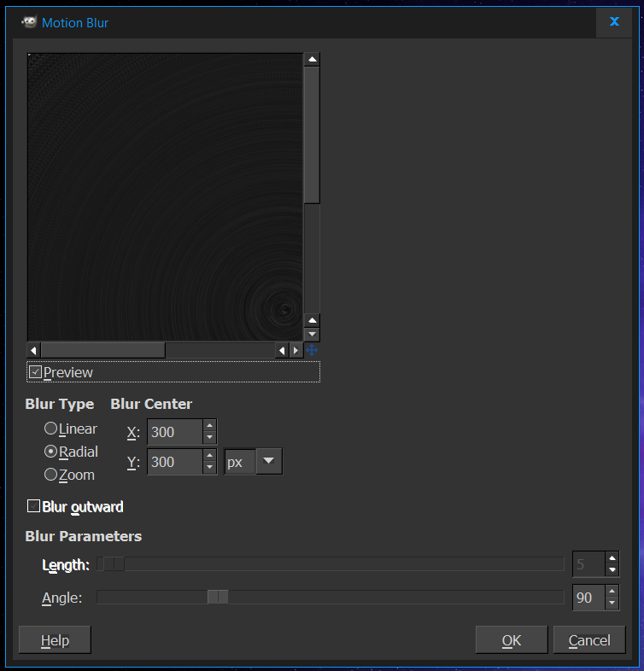Decrease the Length value with down arrow
Viewport: 644px width, 671px height.
pos(612,570)
